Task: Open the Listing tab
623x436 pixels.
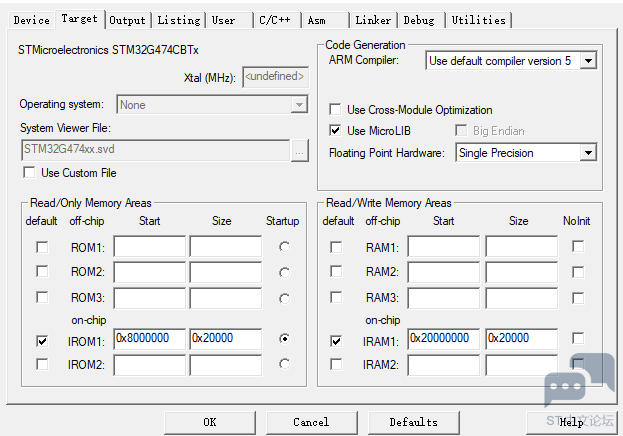Action: tap(179, 20)
